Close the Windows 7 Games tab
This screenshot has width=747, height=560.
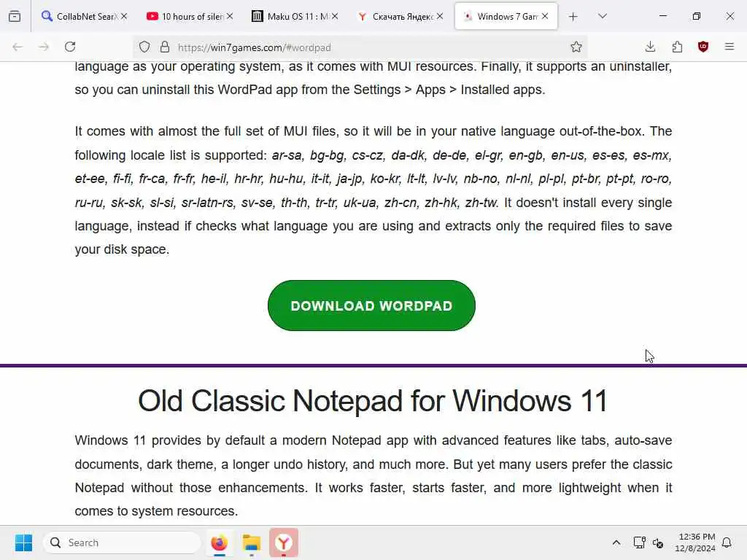(x=545, y=16)
